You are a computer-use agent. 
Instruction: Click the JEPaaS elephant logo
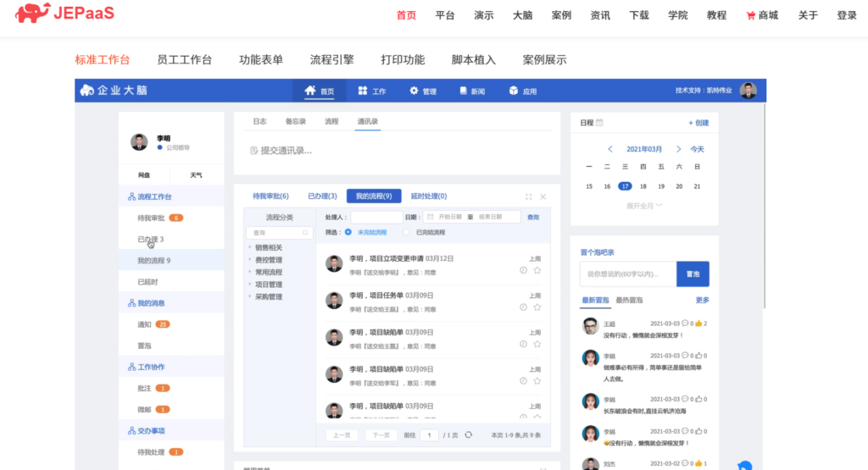click(33, 13)
